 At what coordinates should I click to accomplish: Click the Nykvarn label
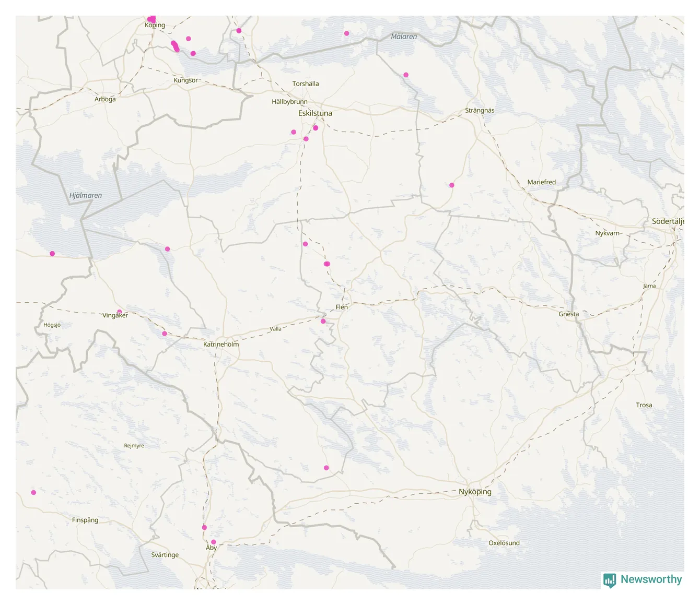[x=608, y=233]
